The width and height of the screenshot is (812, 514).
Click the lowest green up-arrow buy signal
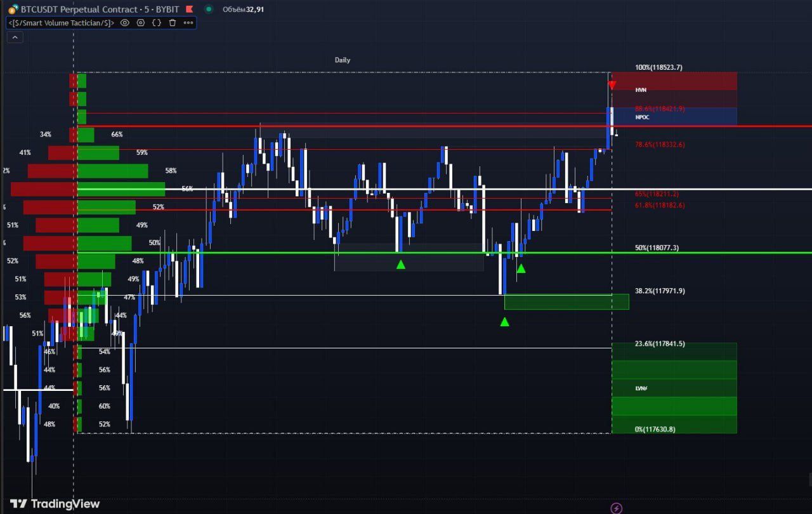coord(504,322)
